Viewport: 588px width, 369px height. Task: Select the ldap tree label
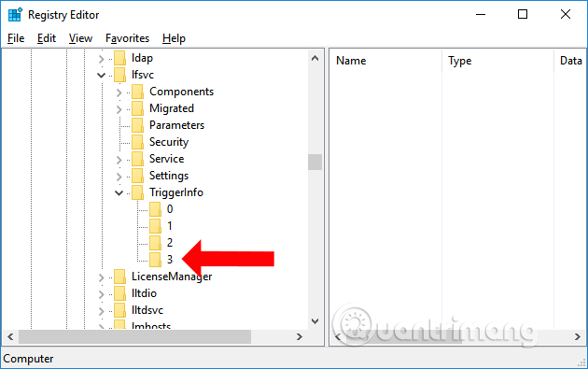pos(142,58)
